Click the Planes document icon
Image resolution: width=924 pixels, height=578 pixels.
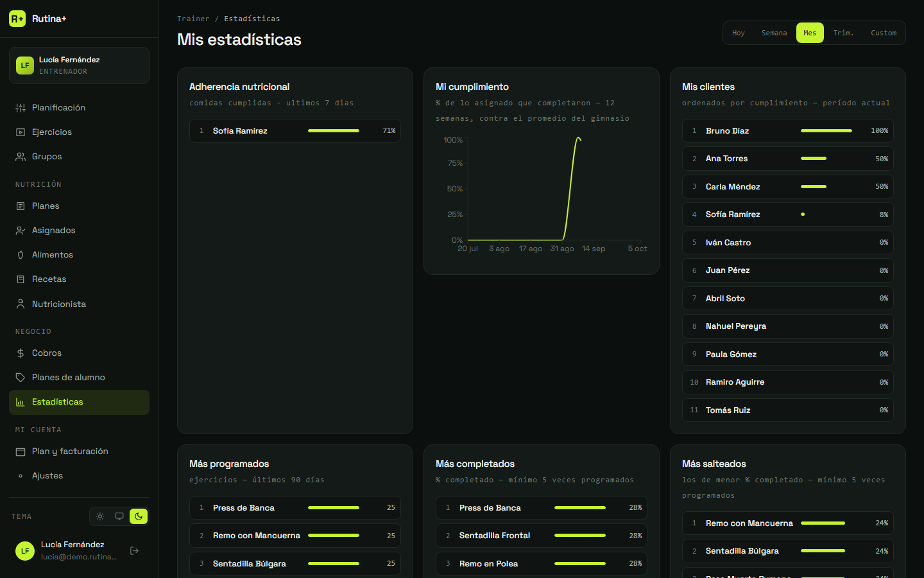(x=21, y=206)
